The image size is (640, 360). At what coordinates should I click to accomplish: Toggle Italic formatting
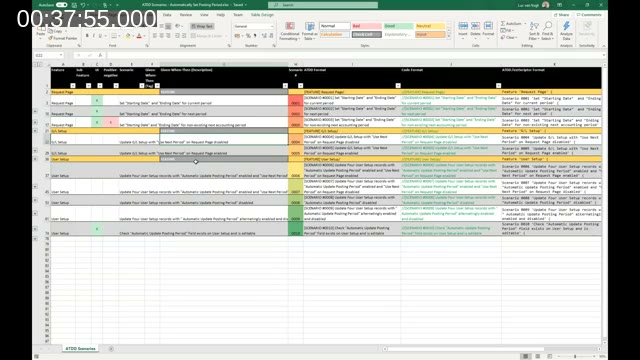click(93, 36)
